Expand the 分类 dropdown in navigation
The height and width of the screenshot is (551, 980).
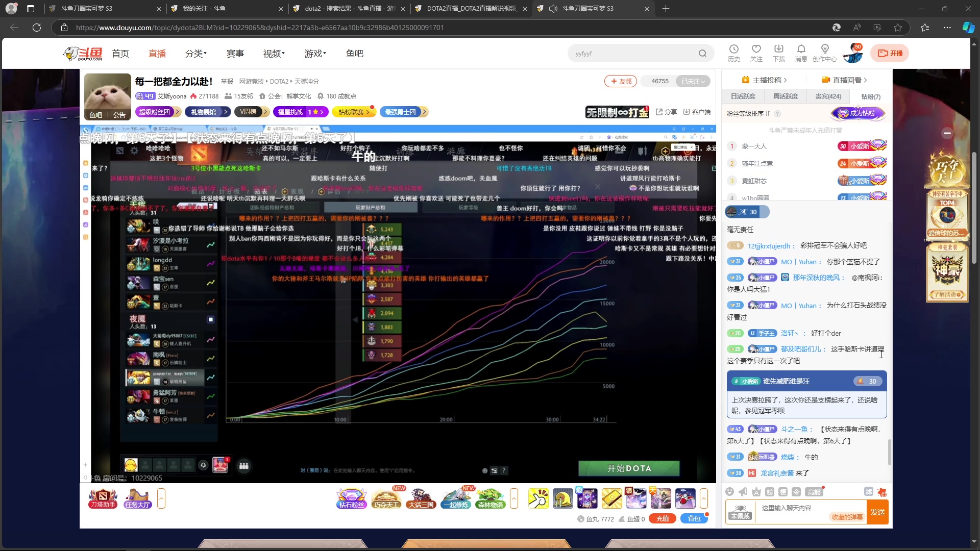click(196, 54)
